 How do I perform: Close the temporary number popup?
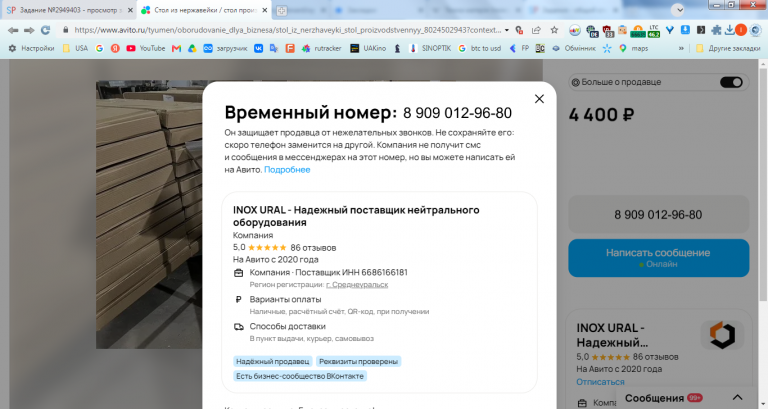539,99
